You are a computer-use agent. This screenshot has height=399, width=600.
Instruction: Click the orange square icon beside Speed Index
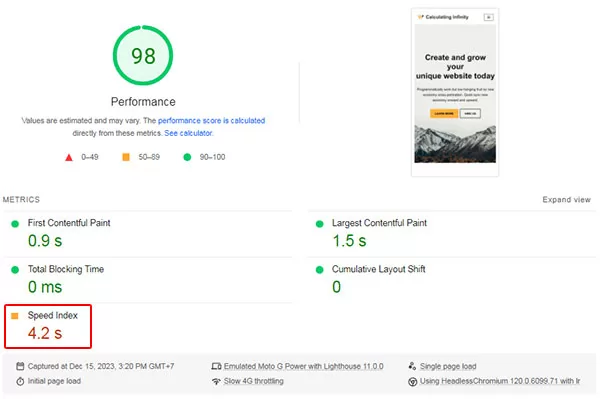coord(15,316)
